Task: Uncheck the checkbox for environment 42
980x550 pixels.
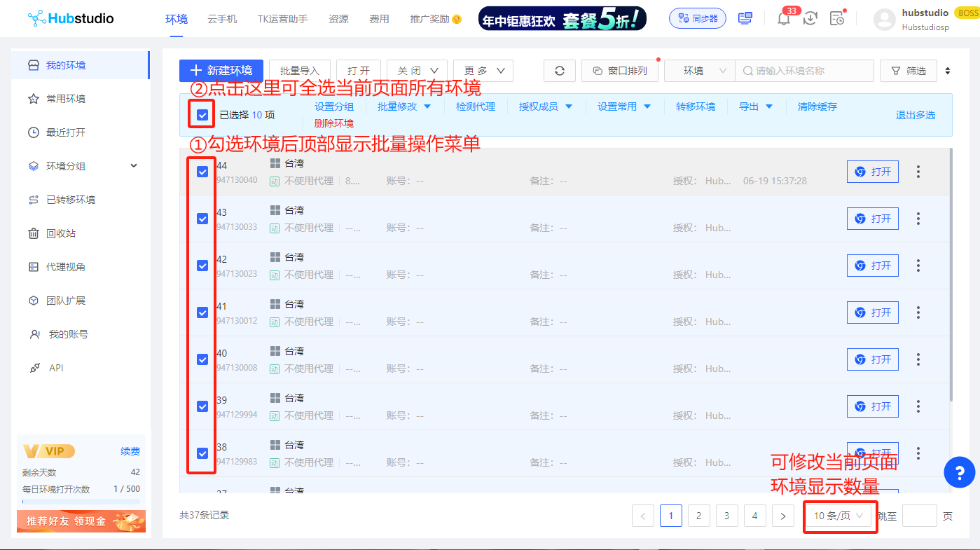Action: click(x=202, y=266)
